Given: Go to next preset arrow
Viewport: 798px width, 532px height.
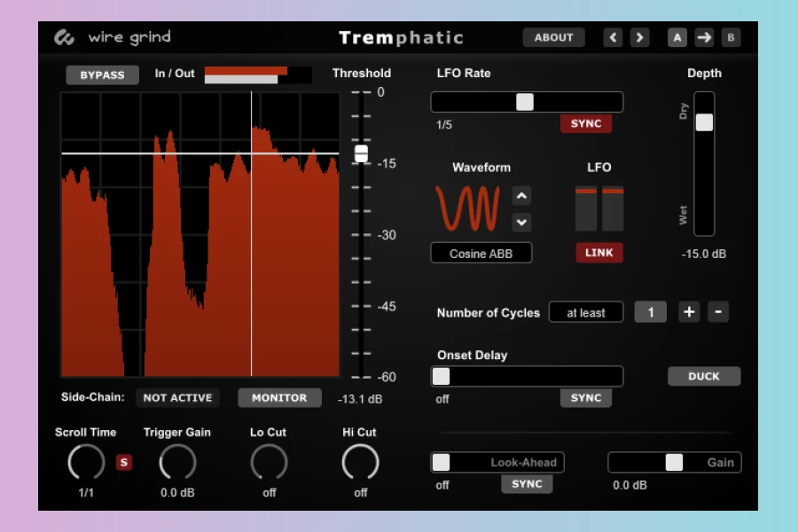Looking at the screenshot, I should coord(639,37).
